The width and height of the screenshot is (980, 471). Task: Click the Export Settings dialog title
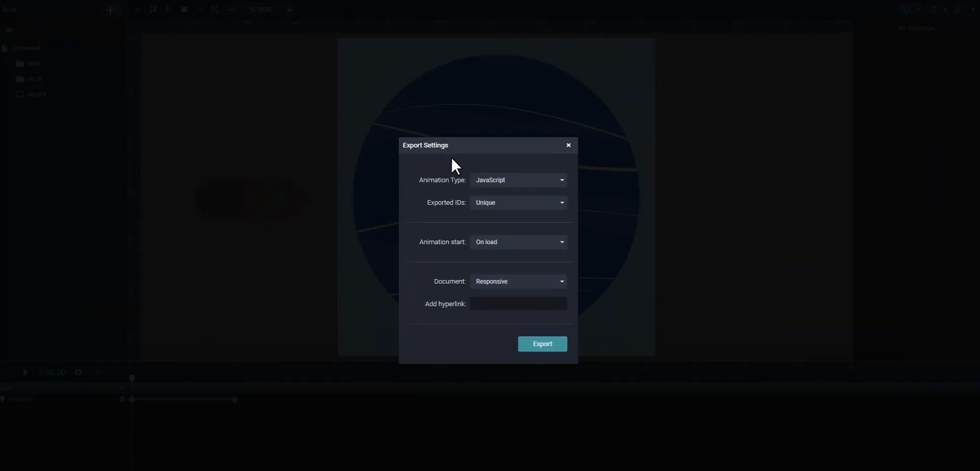point(425,145)
